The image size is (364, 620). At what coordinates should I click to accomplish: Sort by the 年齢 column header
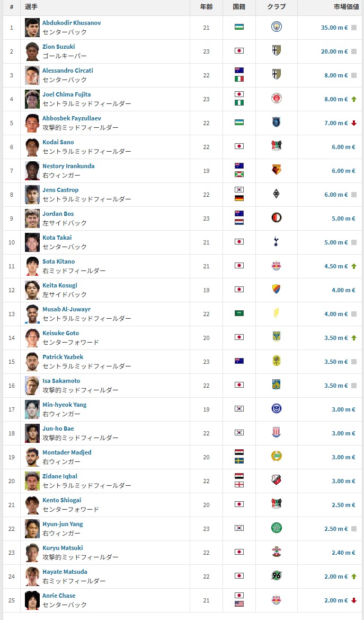pos(206,7)
